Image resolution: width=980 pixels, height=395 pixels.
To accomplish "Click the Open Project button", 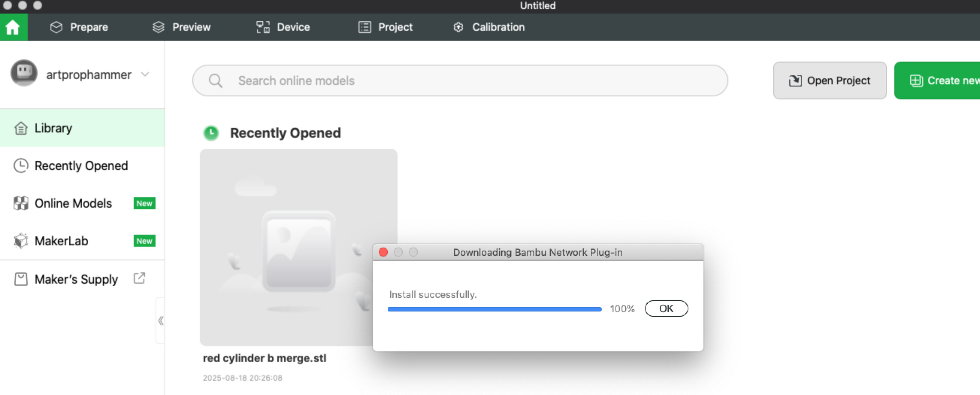I will pos(830,81).
